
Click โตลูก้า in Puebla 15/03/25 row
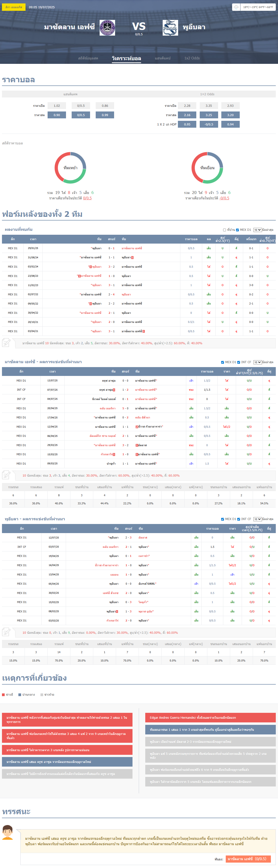pyautogui.click(x=143, y=602)
